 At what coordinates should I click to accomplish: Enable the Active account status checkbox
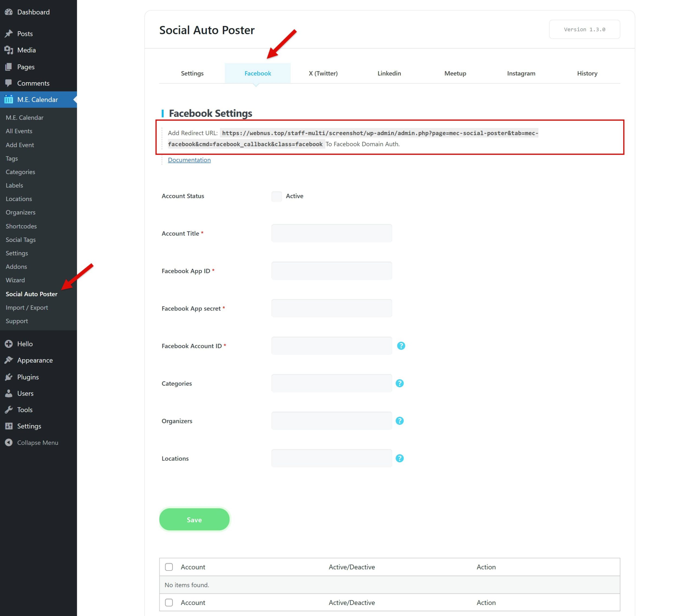276,196
